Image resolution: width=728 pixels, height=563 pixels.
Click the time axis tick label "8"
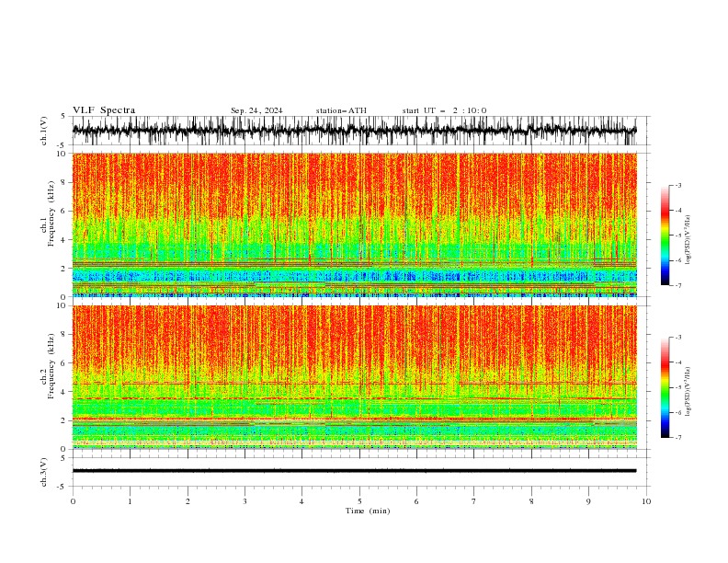(x=531, y=501)
